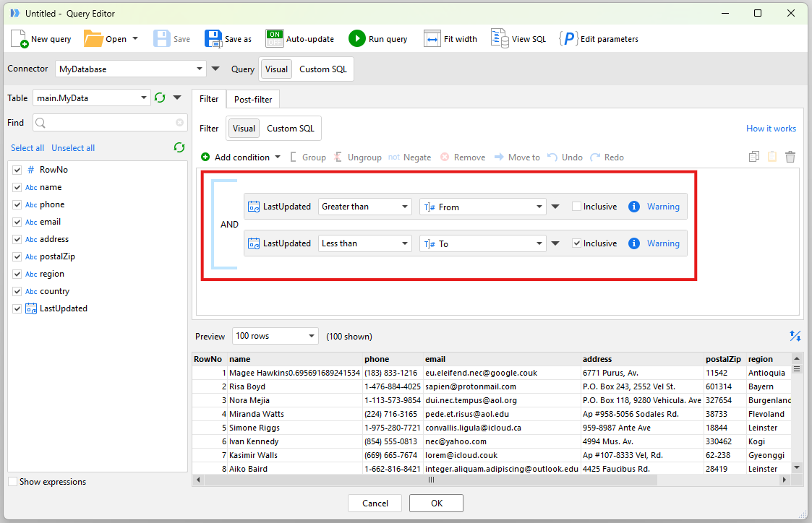The height and width of the screenshot is (523, 812).
Task: Open Edit parameters from the toolbar
Action: (568, 39)
